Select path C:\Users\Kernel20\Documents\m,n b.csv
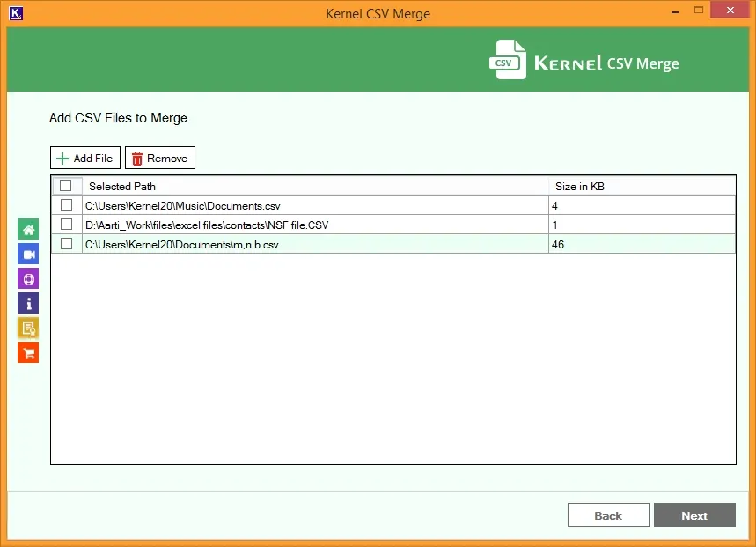Viewport: 756px width, 547px height. pyautogui.click(x=315, y=244)
